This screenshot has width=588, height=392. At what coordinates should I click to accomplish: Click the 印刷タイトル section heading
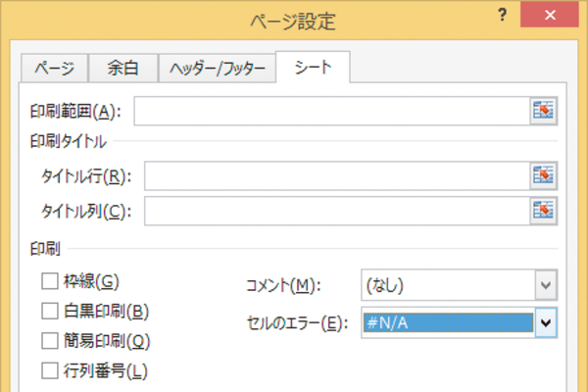tap(69, 142)
